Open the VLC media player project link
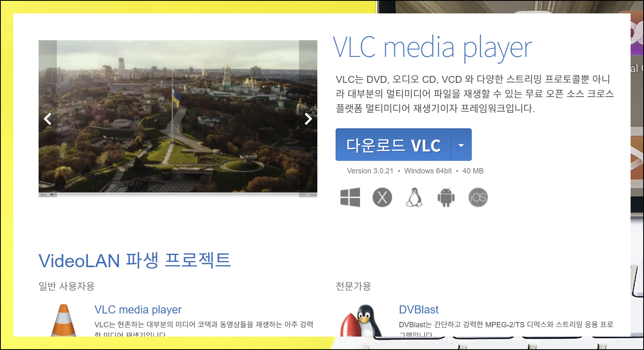This screenshot has width=644, height=350. pyautogui.click(x=138, y=310)
